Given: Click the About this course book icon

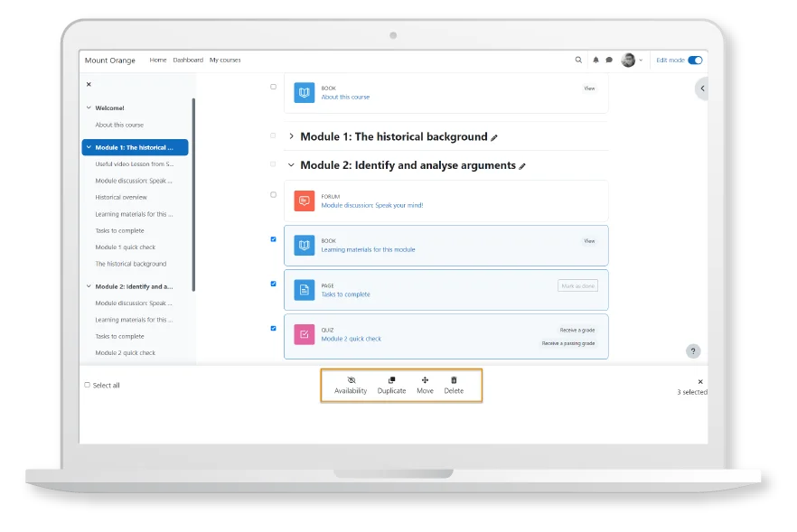Looking at the screenshot, I should click(304, 92).
